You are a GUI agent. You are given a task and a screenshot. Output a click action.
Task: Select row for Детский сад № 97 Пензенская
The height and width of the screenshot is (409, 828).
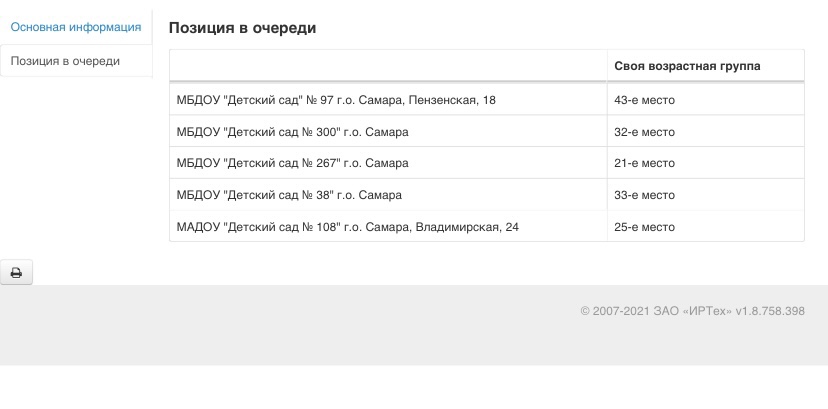487,100
